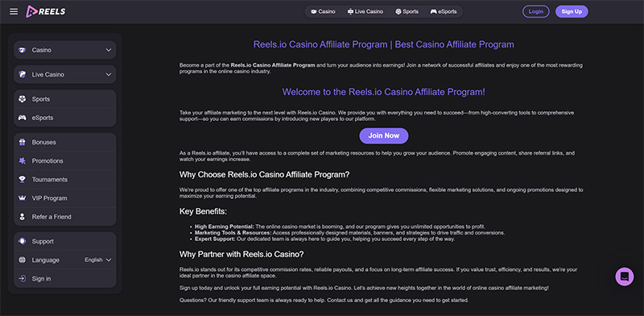This screenshot has width=644, height=316.
Task: Click the eSports gamepad icon in the sidebar
Action: click(23, 118)
